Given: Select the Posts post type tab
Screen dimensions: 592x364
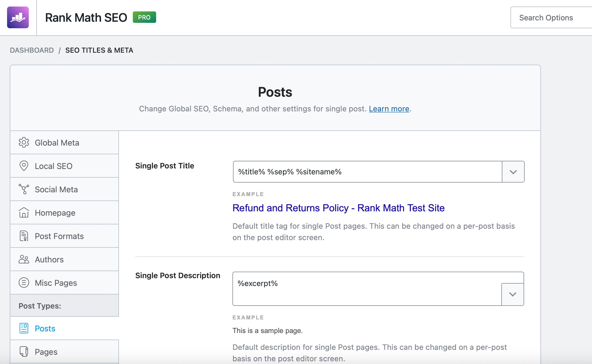Looking at the screenshot, I should tap(64, 328).
